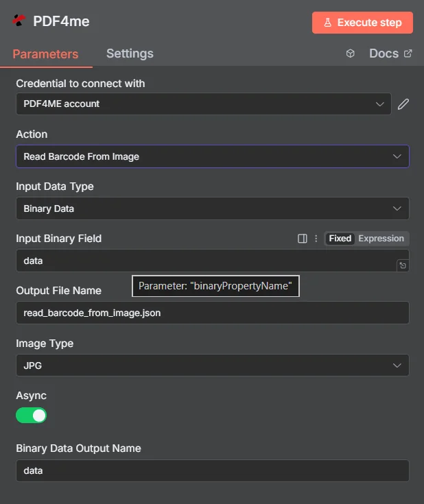424x504 pixels.
Task: Click the Output File Name input field
Action: 213,313
